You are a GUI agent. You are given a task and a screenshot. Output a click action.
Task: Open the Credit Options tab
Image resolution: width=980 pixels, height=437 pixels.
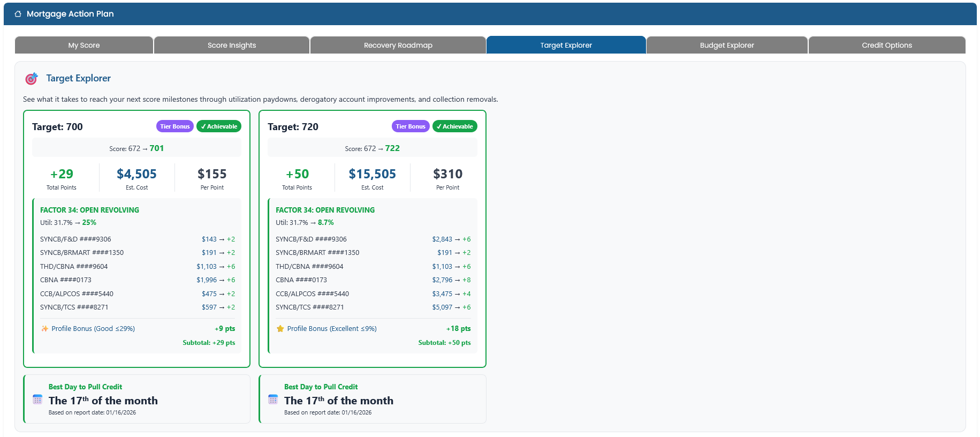click(x=886, y=46)
